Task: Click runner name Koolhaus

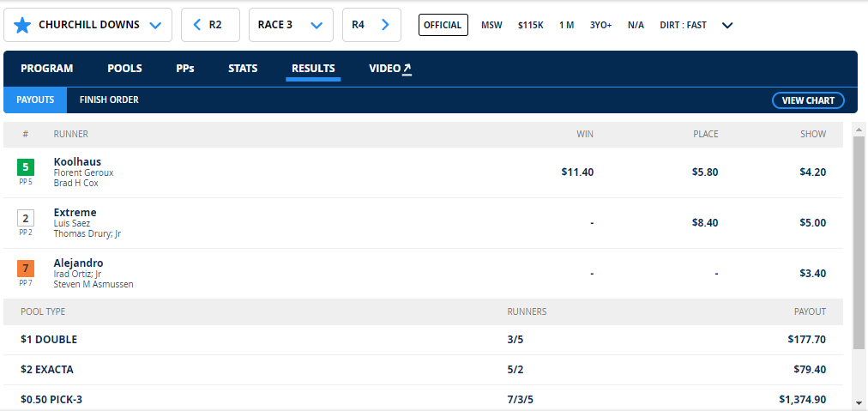Action: pyautogui.click(x=77, y=162)
